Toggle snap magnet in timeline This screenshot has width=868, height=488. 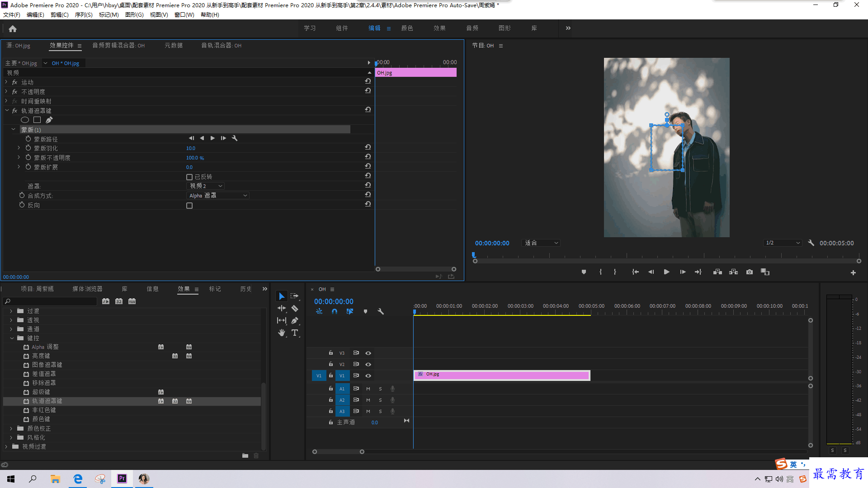[335, 311]
